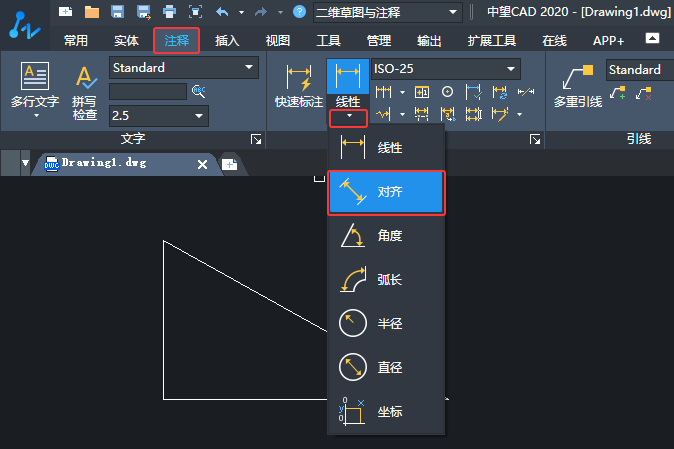Viewport: 674px width, 449px height.
Task: Click the jogged linear dimension icon
Action: [x=383, y=114]
